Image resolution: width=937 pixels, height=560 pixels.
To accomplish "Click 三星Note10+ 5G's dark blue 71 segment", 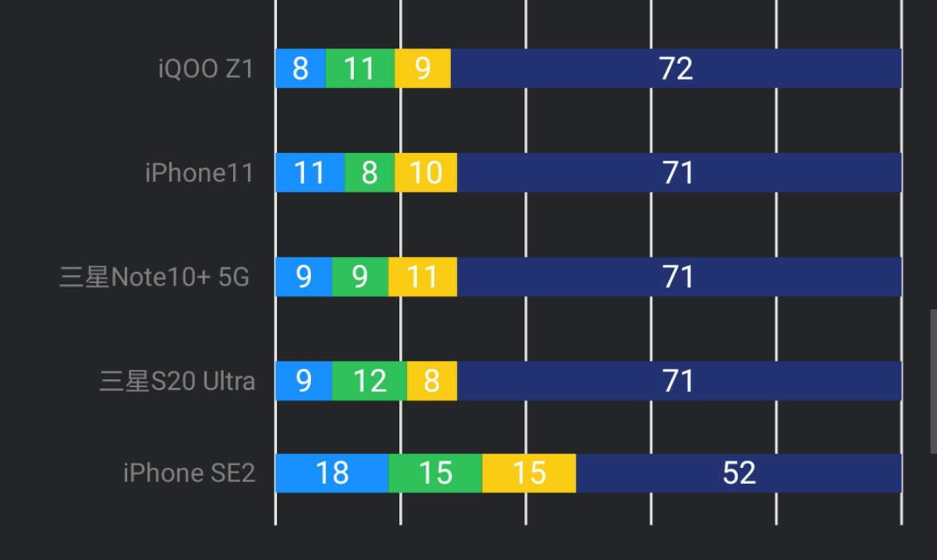I will (679, 277).
